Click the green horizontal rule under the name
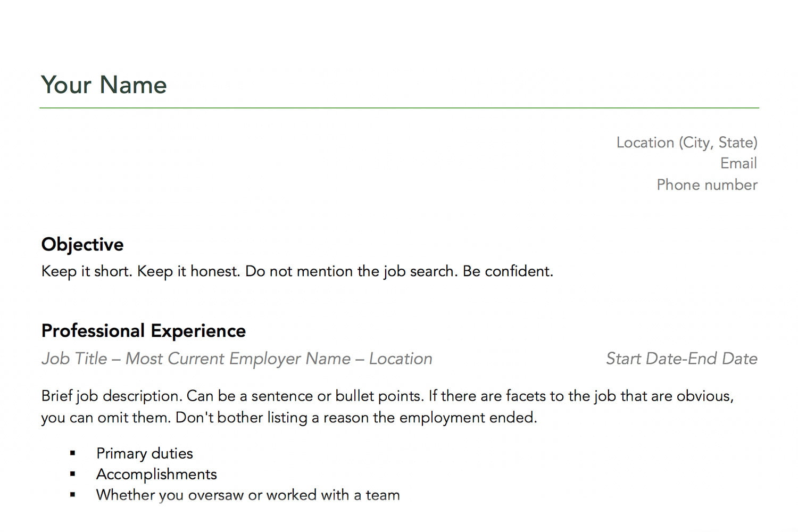This screenshot has width=798, height=532. pos(399,108)
